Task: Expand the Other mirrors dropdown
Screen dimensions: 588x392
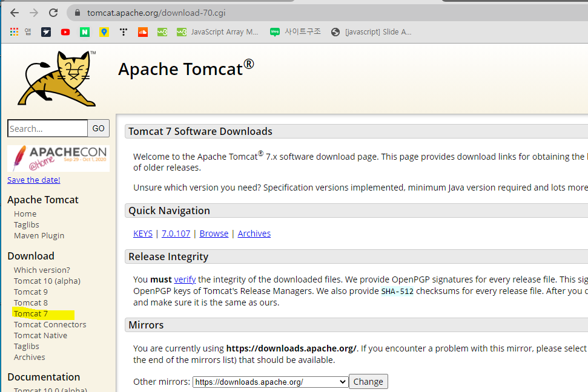Action: click(x=270, y=382)
